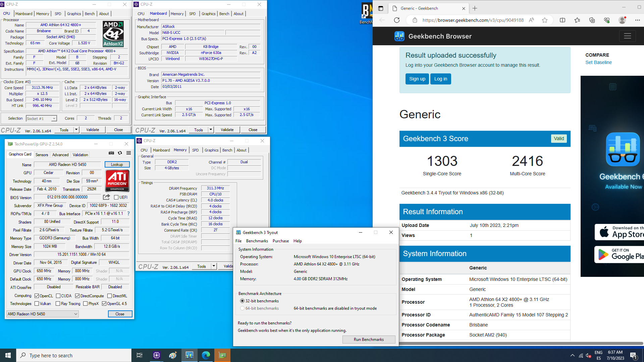
Task: Click the Set Baseline link
Action: [598, 62]
